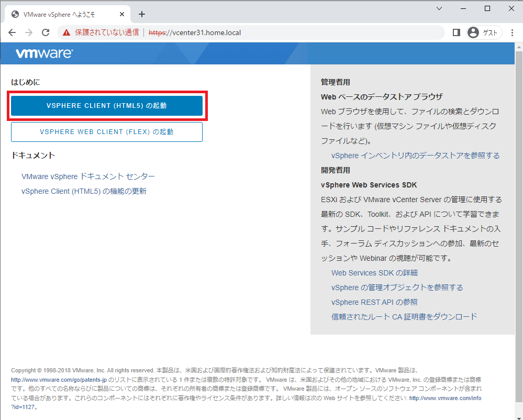This screenshot has height=420, width=523.
Task: Click the red not-secure warning triangle
Action: (x=66, y=32)
